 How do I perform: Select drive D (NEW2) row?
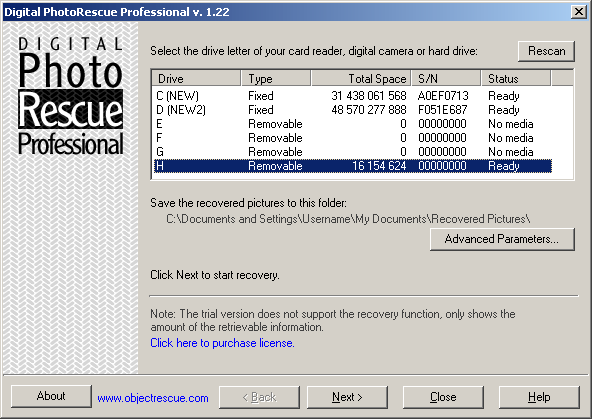(x=353, y=110)
